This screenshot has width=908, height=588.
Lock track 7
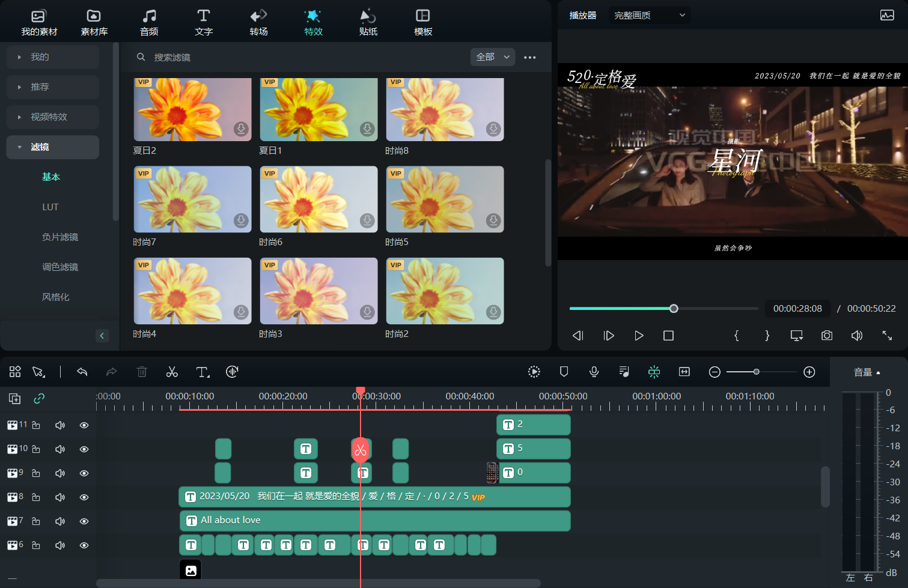pos(36,521)
